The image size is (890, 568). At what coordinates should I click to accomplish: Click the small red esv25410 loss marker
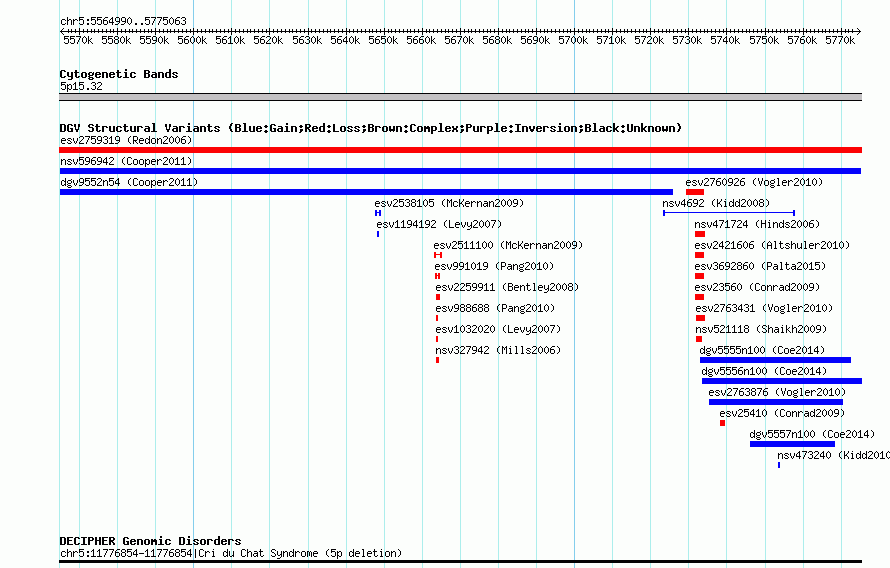(723, 423)
